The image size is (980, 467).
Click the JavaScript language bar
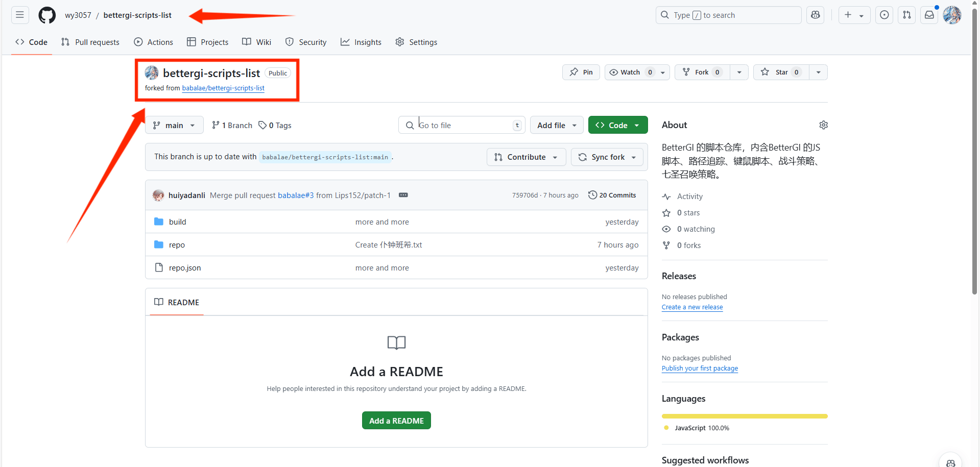pos(744,416)
